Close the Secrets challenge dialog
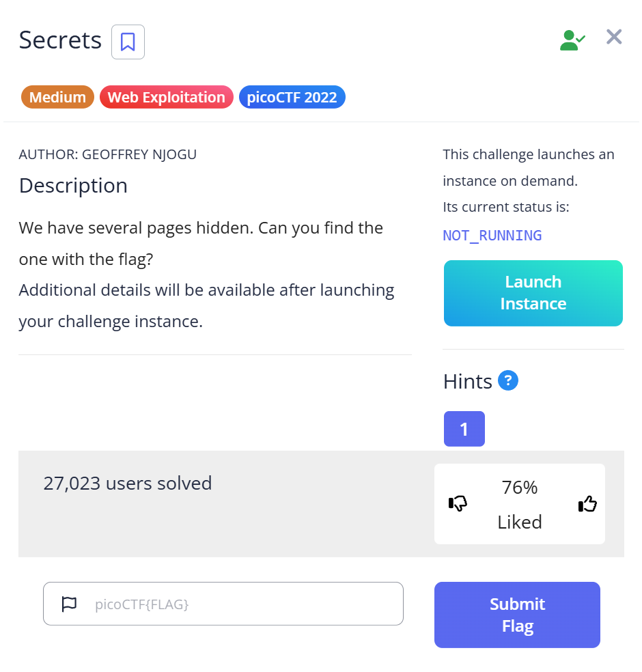 coord(614,37)
